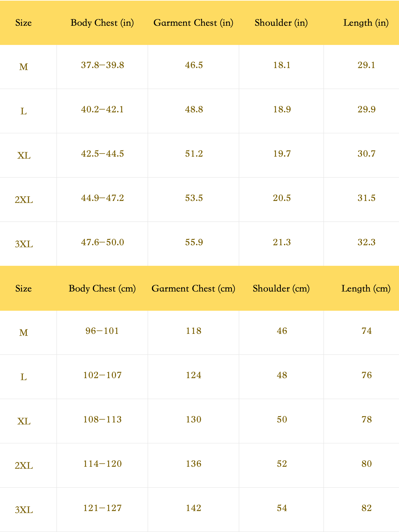Select the 108–113 body chest range
This screenshot has height=532, width=399.
(x=102, y=419)
